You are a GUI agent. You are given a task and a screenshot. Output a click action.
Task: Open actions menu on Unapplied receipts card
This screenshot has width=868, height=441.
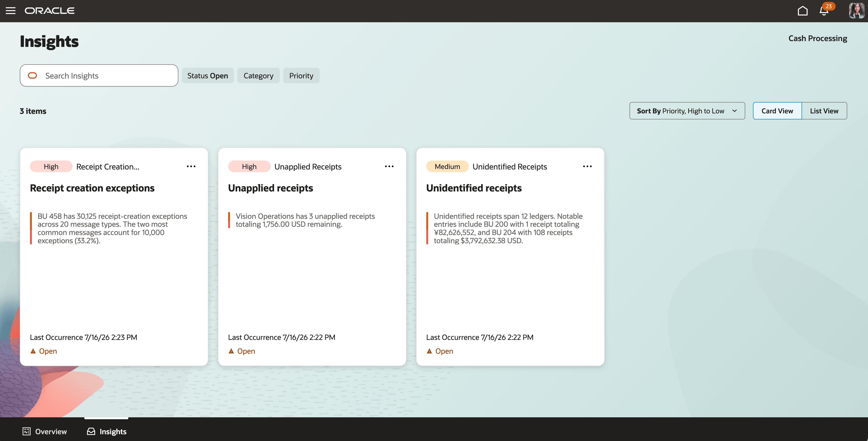[x=389, y=166]
